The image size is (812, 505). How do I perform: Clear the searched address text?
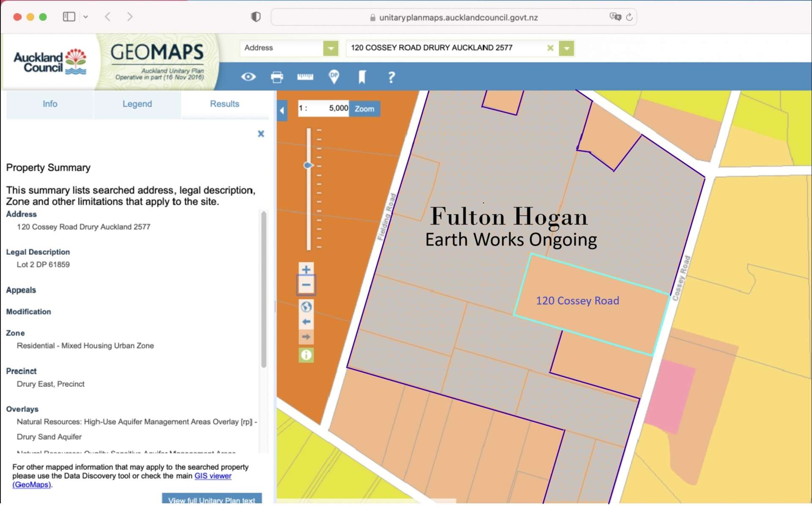point(550,48)
